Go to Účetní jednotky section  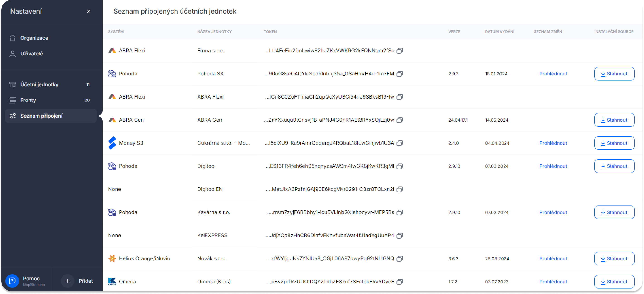point(51,84)
